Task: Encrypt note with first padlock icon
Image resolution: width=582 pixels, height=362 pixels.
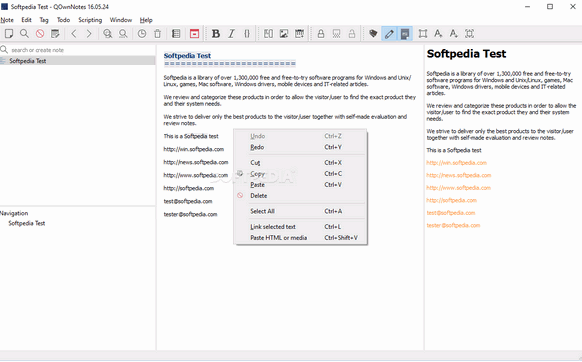Action: [x=321, y=34]
